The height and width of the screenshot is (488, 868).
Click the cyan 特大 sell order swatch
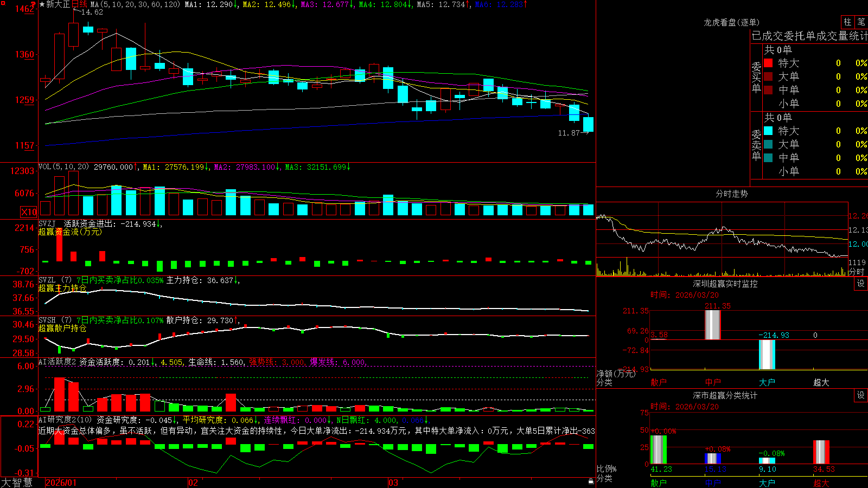(x=768, y=131)
